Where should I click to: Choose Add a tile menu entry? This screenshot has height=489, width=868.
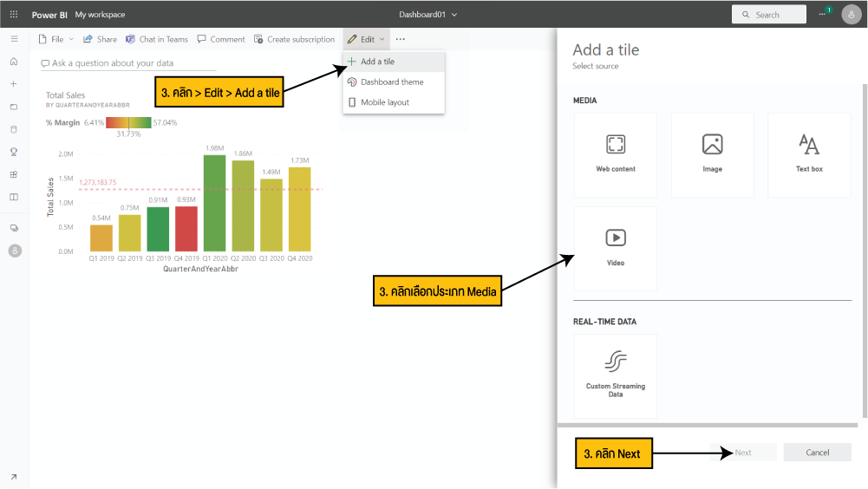point(394,62)
